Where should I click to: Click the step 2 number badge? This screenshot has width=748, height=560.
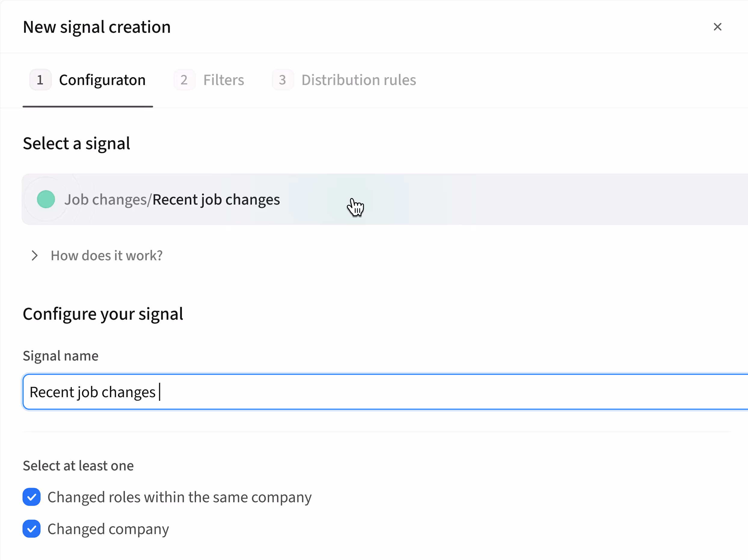tap(184, 80)
